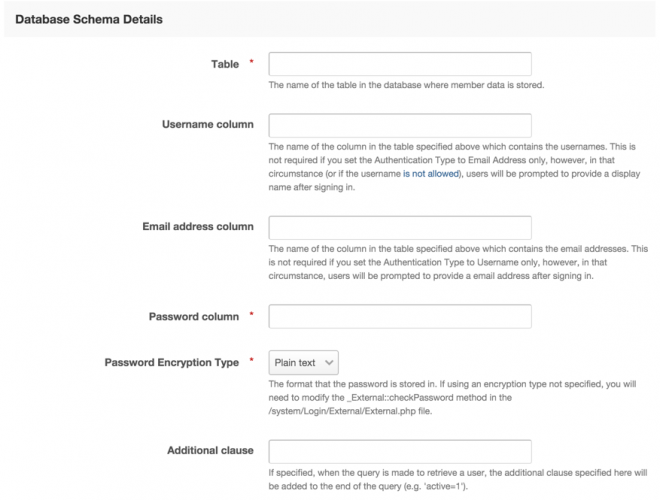
Task: Click the Additional clause input box
Action: [x=400, y=452]
